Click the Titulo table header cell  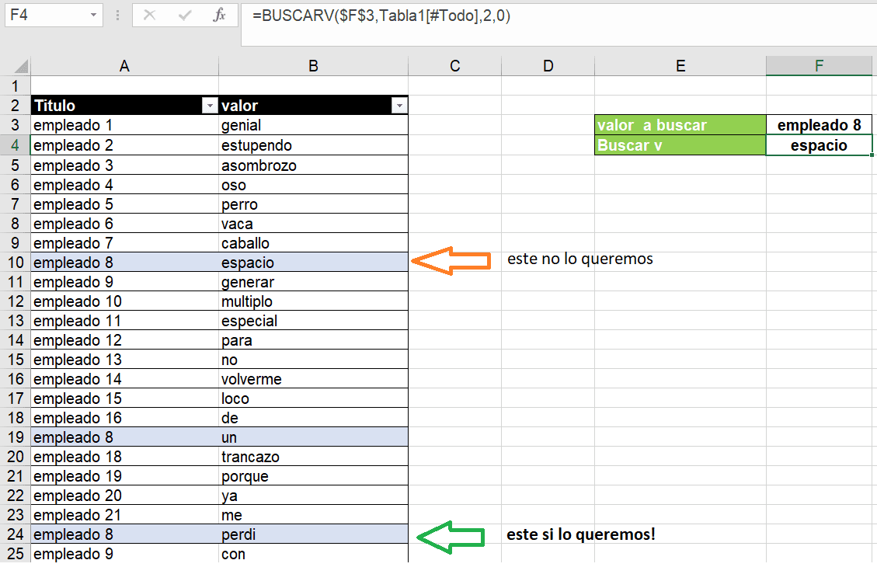pos(124,105)
